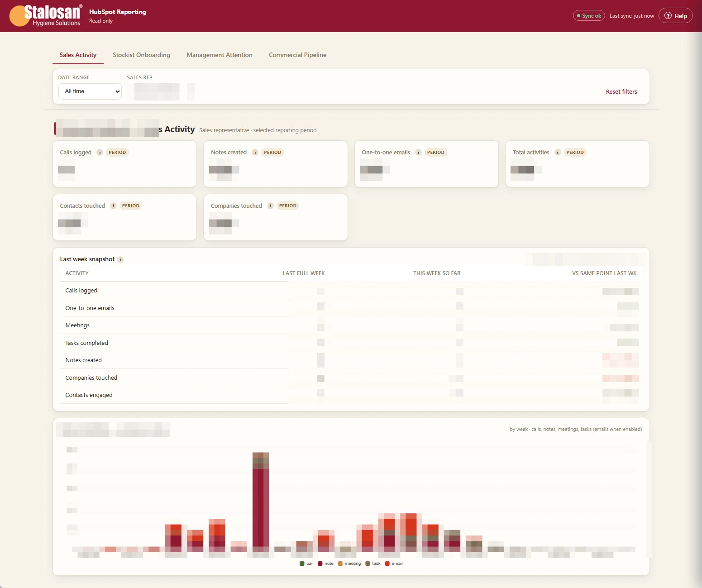
Task: Open the Stockist Onboarding tab
Action: coord(141,55)
